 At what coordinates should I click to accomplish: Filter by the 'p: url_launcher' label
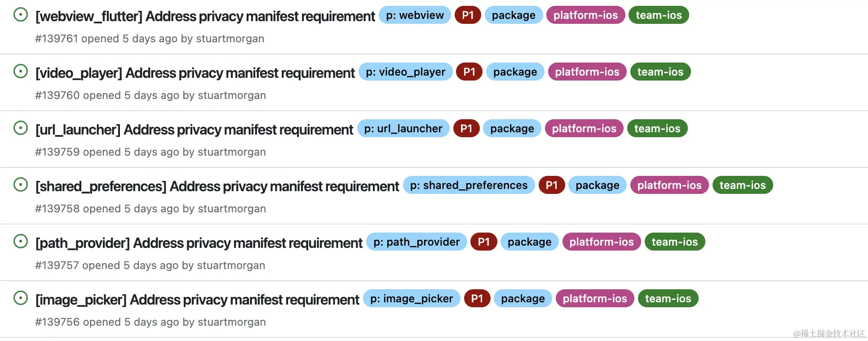pos(403,129)
